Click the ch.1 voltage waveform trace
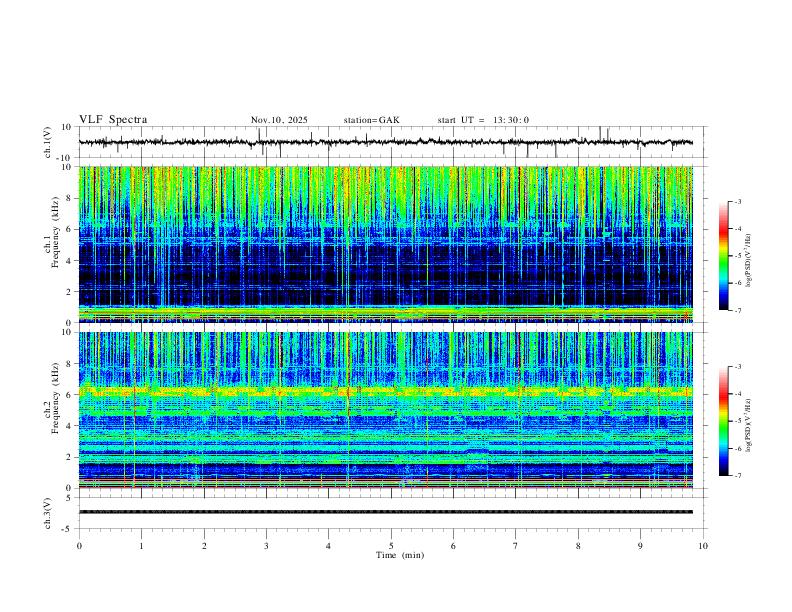The width and height of the screenshot is (792, 612). click(x=386, y=142)
